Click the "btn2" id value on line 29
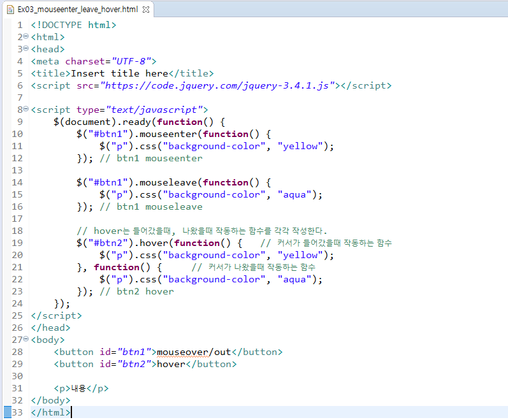This screenshot has height=420, width=508. point(134,364)
